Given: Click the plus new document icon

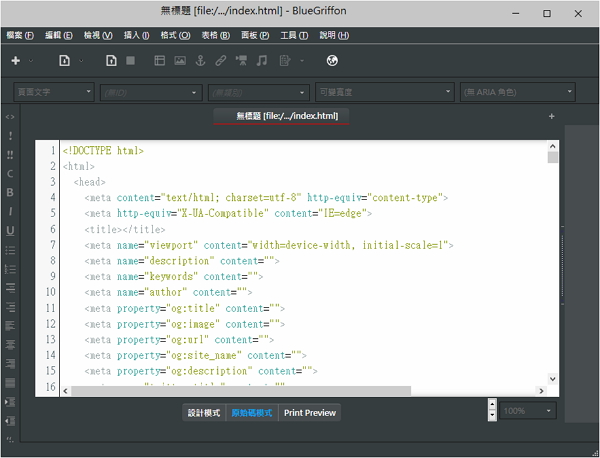Looking at the screenshot, I should (16, 60).
